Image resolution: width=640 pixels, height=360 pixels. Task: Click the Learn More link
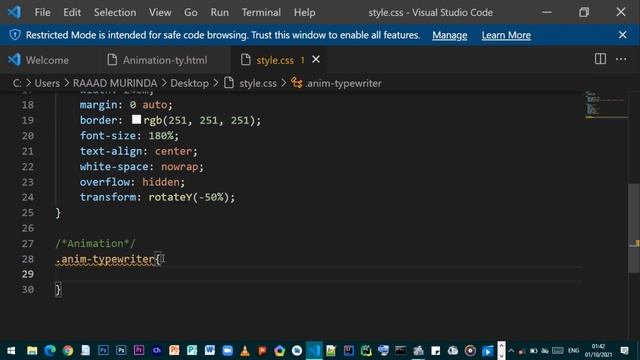[x=506, y=35]
